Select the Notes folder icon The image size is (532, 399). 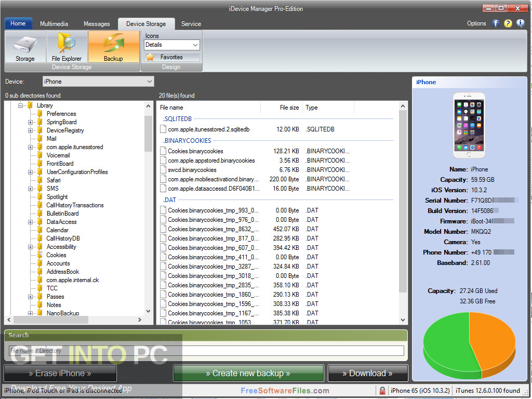point(40,304)
